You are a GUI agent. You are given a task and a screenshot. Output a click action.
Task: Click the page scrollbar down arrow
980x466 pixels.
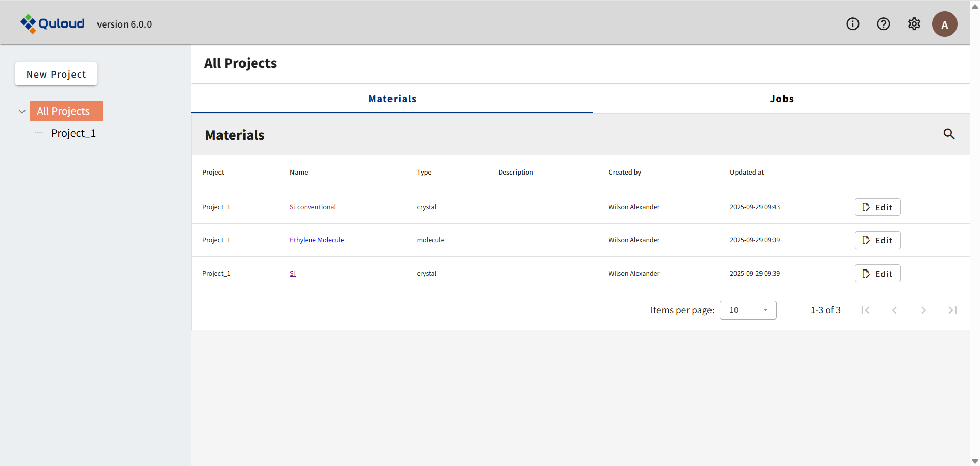[x=975, y=461]
